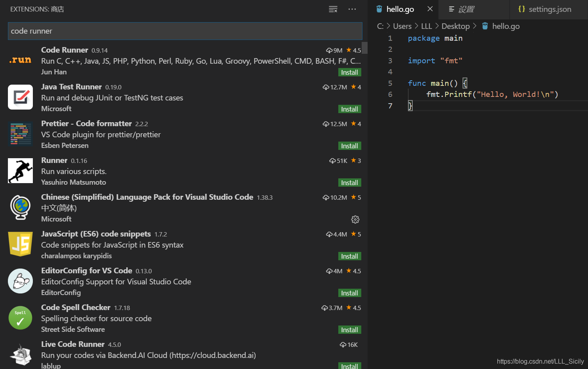588x369 pixels.
Task: Open the JavaScript (ES6) code snippets title
Action: pos(96,234)
